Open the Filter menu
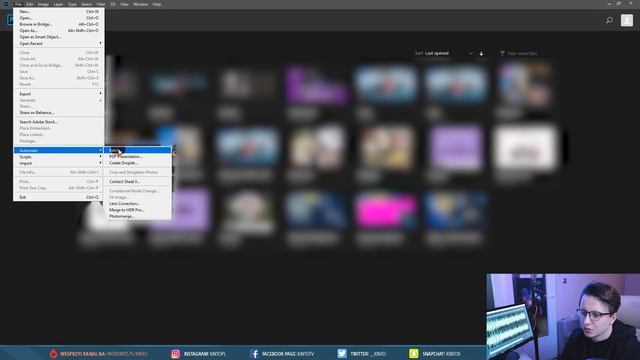Viewport: 640px width, 360px height. coord(101,4)
